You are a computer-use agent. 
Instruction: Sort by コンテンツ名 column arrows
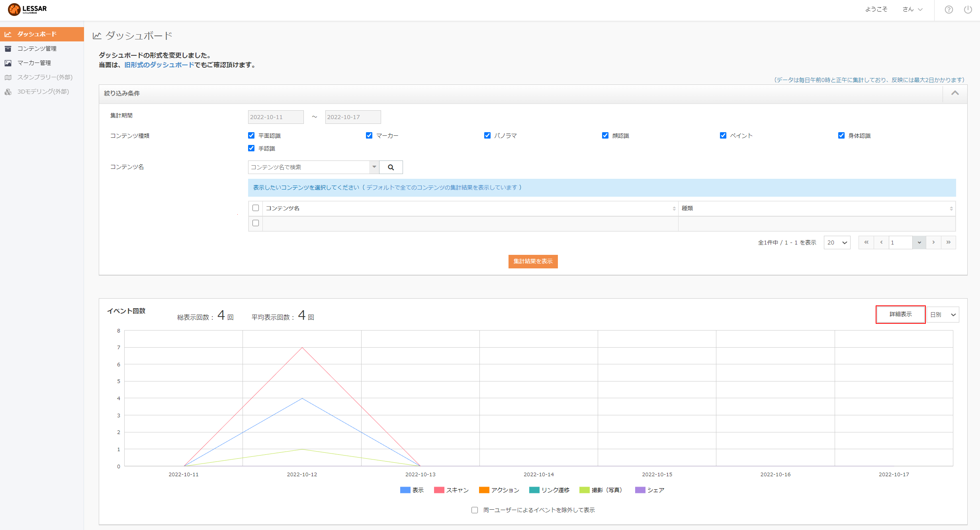[x=674, y=208]
